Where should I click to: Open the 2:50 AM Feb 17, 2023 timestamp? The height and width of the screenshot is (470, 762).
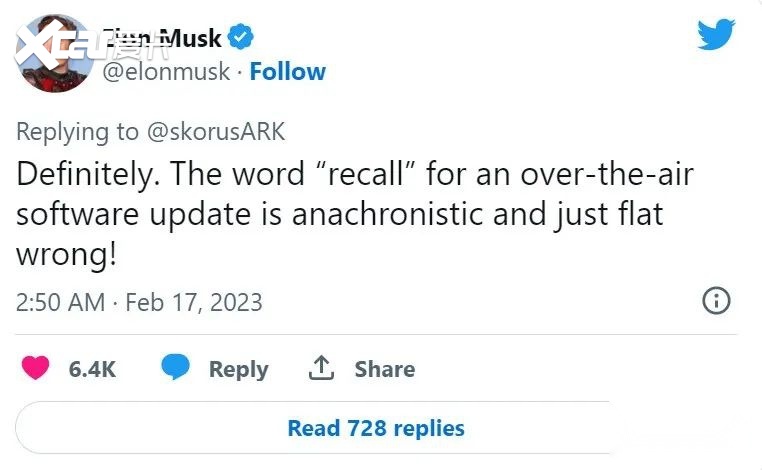tap(139, 302)
